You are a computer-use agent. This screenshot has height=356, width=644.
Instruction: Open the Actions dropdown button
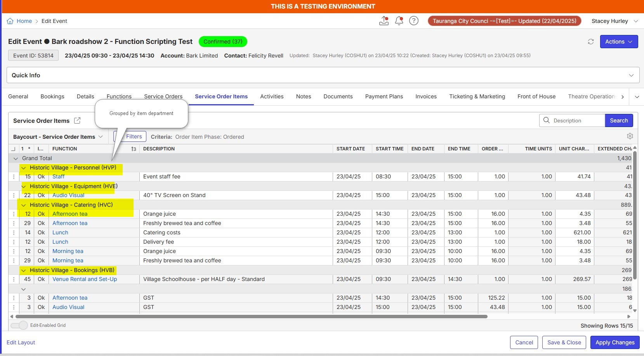click(x=619, y=42)
